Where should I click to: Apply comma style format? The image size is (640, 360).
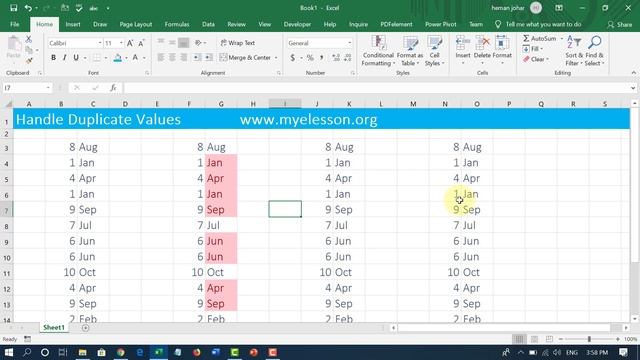322,58
